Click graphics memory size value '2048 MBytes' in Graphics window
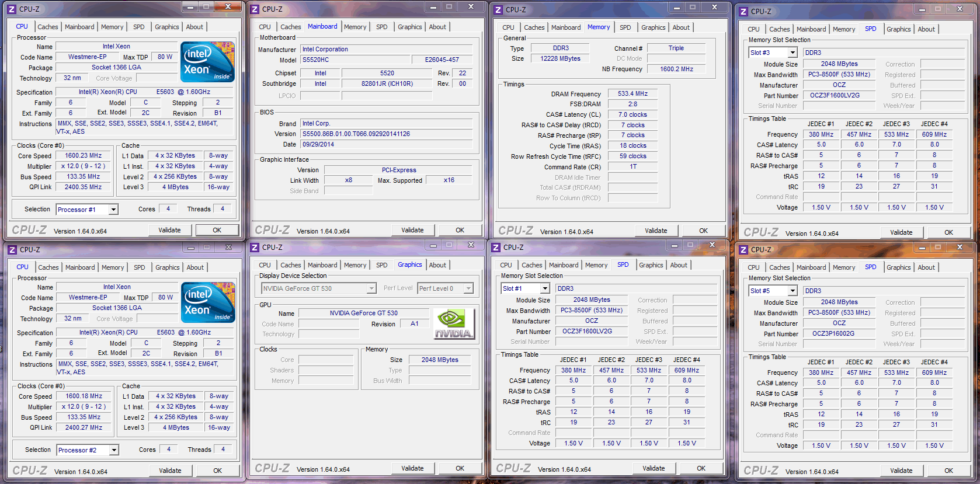 (440, 360)
